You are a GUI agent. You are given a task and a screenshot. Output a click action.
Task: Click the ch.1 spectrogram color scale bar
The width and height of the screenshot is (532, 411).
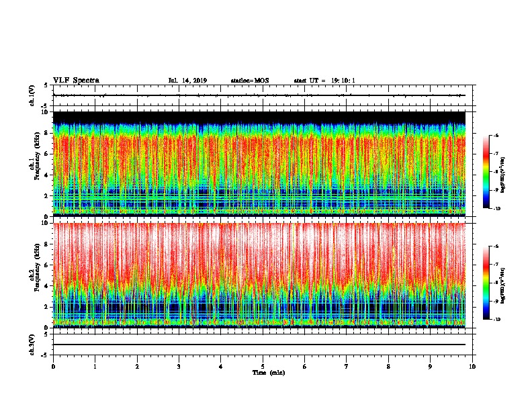(x=486, y=172)
